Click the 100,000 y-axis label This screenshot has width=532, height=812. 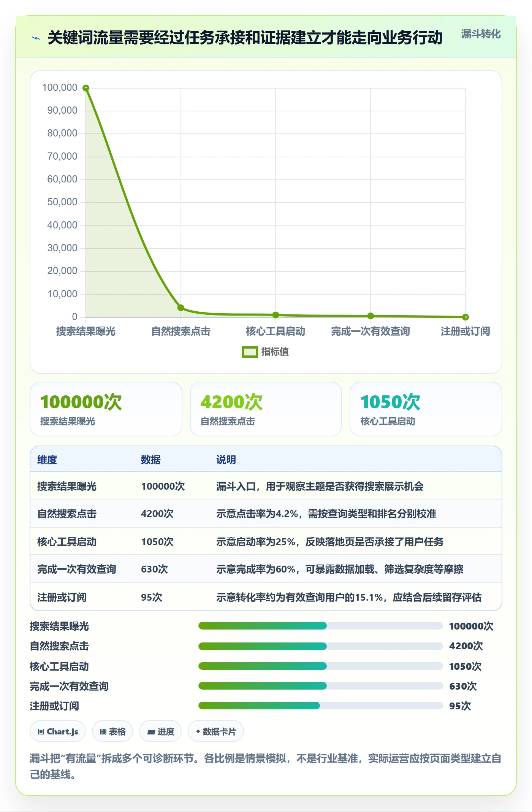[x=60, y=87]
